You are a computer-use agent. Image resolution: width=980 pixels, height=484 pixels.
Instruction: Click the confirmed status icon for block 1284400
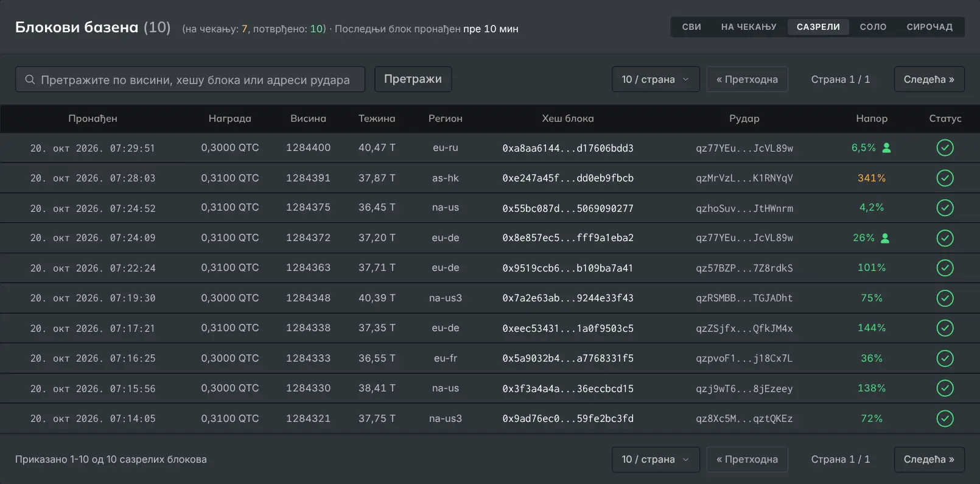[x=945, y=148]
